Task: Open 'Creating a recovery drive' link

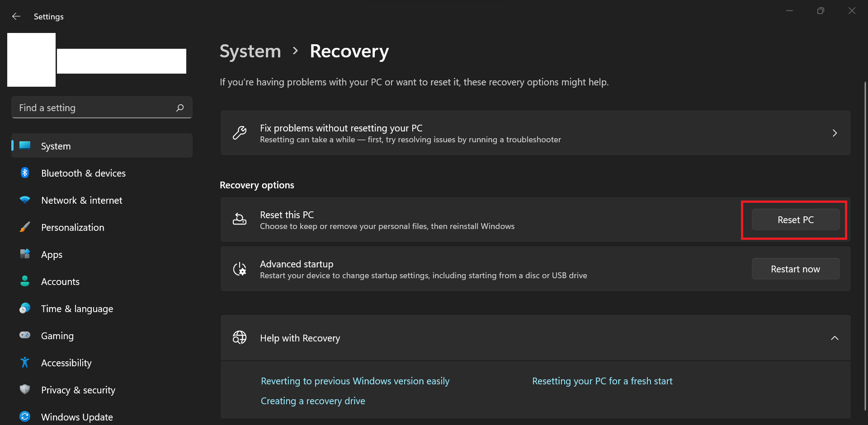Action: click(313, 401)
